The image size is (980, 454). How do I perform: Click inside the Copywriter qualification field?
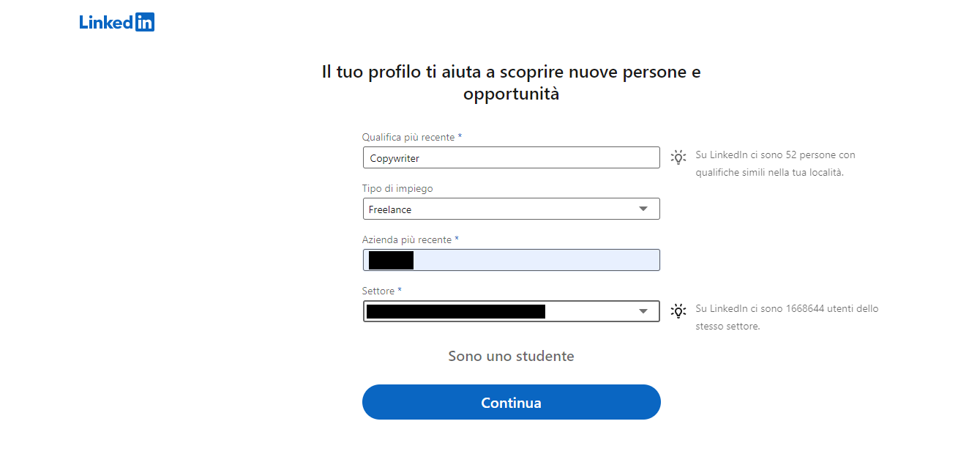pyautogui.click(x=511, y=157)
